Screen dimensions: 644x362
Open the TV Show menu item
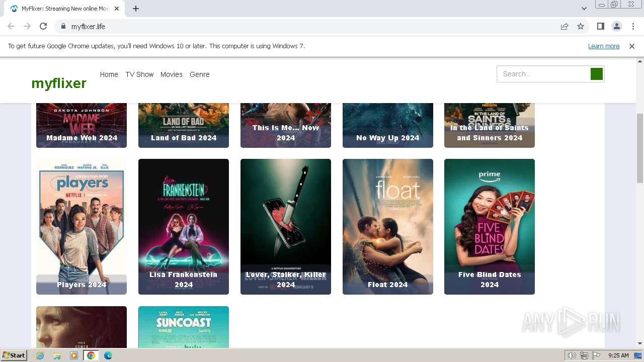139,74
